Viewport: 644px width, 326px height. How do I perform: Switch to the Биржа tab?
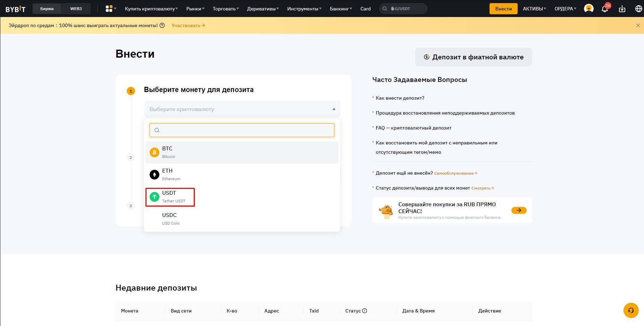[x=47, y=9]
